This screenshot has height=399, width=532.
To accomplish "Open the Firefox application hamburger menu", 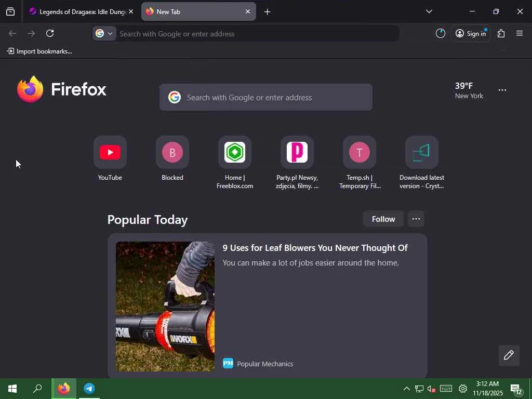I will tap(520, 33).
